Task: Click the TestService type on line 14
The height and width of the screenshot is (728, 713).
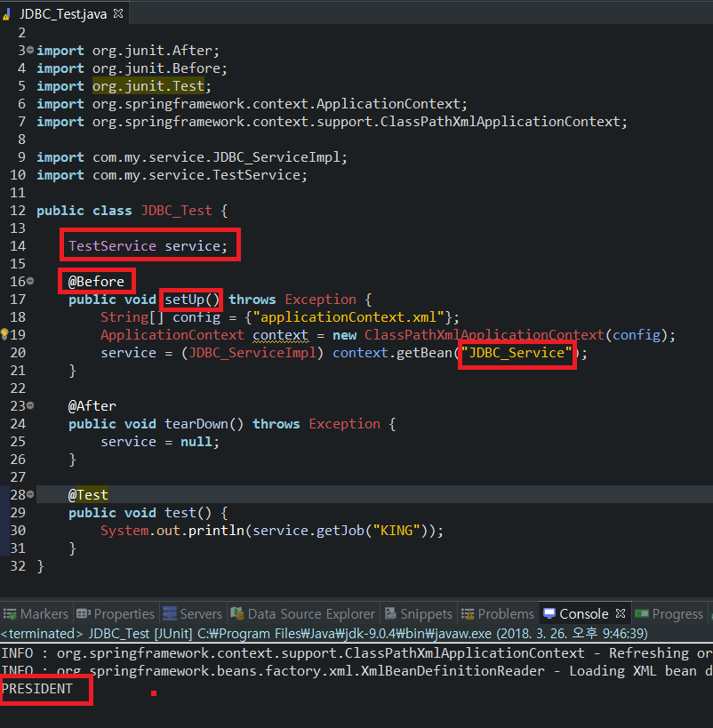Action: tap(112, 245)
